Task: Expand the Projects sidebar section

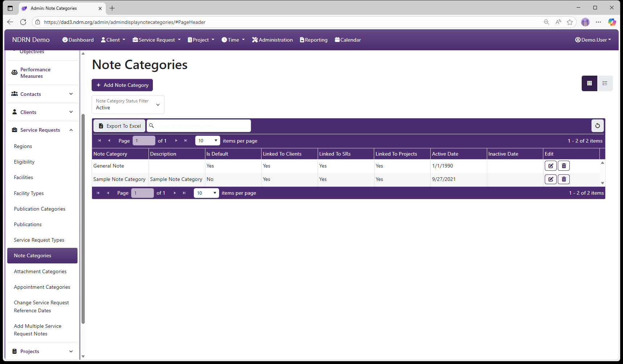Action: [42, 351]
